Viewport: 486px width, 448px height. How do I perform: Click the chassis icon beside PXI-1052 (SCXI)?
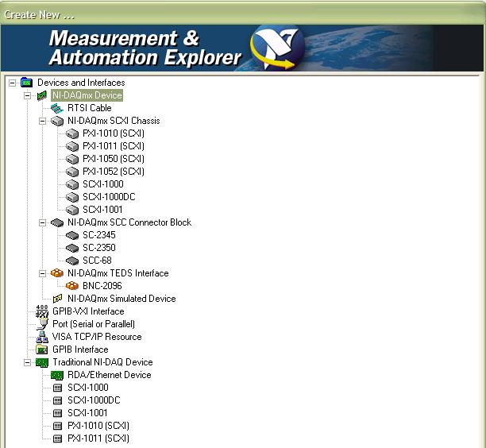click(72, 172)
